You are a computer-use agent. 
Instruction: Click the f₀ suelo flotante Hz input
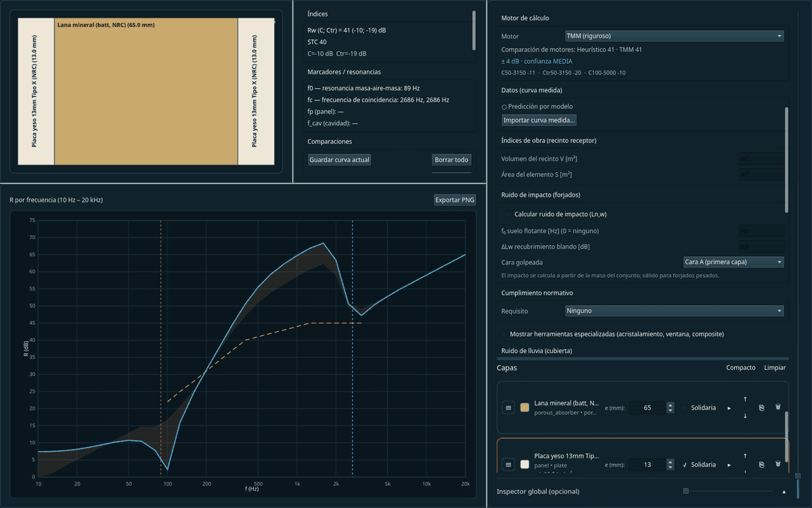point(762,231)
